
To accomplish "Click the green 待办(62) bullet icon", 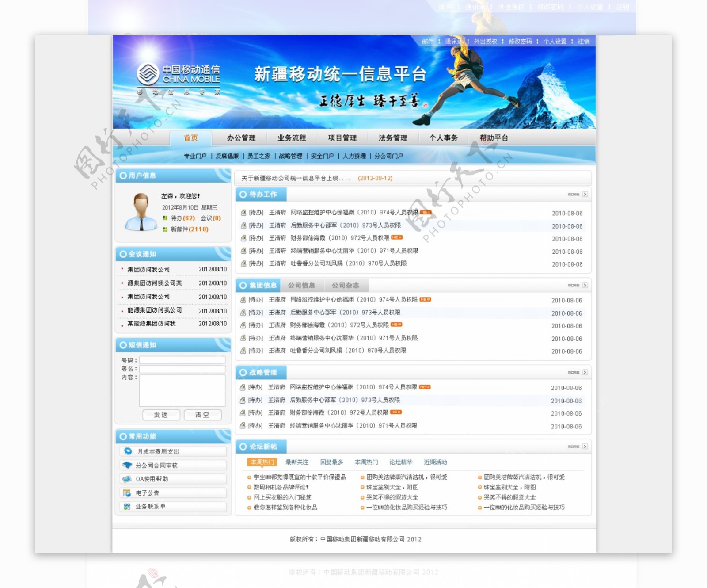I will (x=165, y=218).
